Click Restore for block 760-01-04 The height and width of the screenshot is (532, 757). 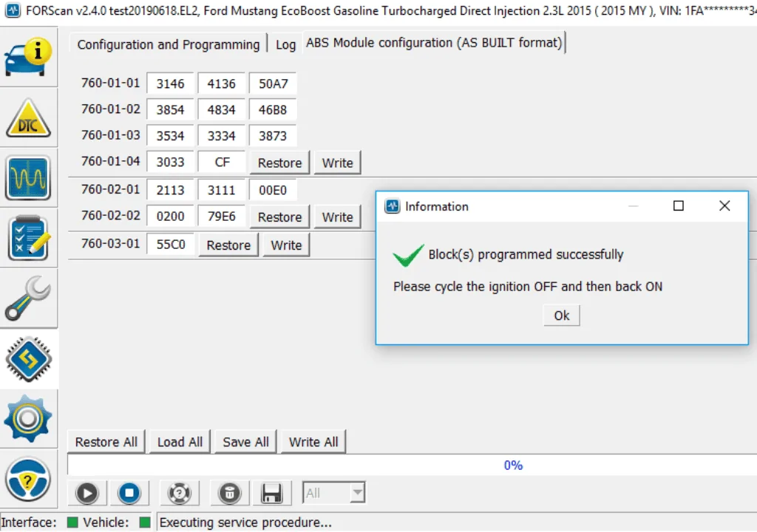[x=279, y=163]
